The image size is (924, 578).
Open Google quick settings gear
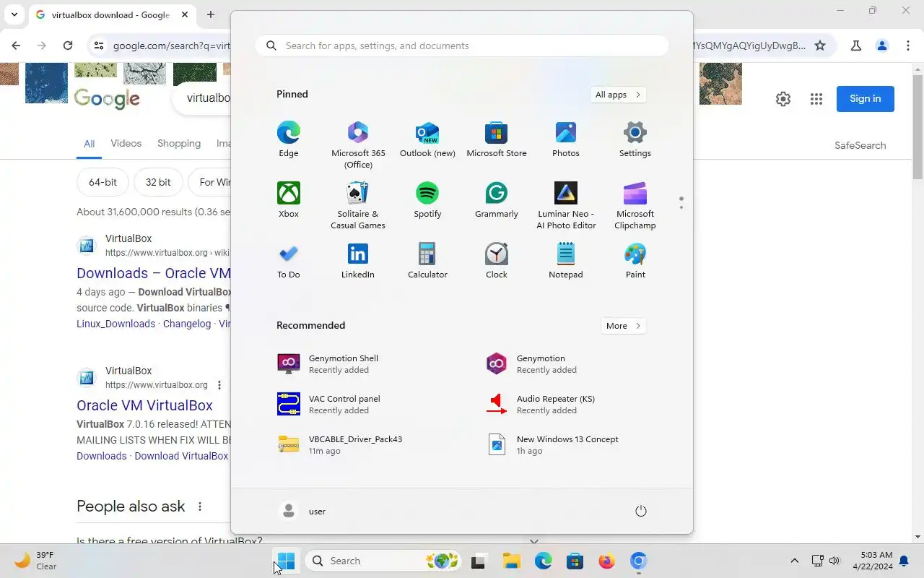[783, 99]
